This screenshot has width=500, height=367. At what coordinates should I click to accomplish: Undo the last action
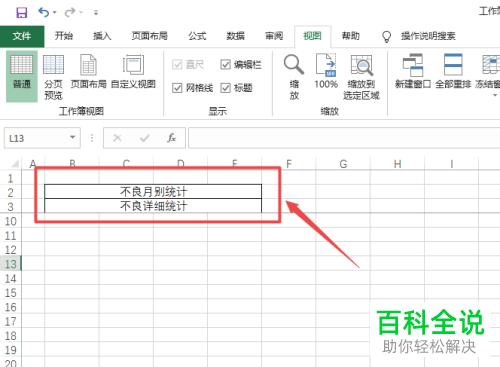point(43,12)
